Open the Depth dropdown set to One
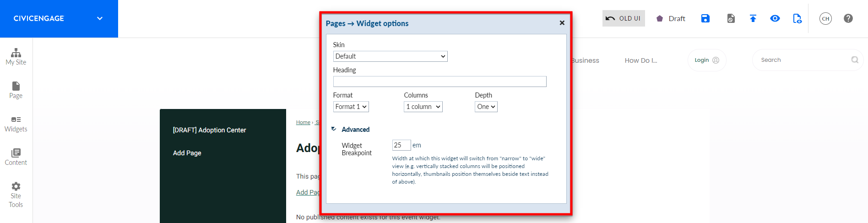The image size is (868, 223). 486,107
